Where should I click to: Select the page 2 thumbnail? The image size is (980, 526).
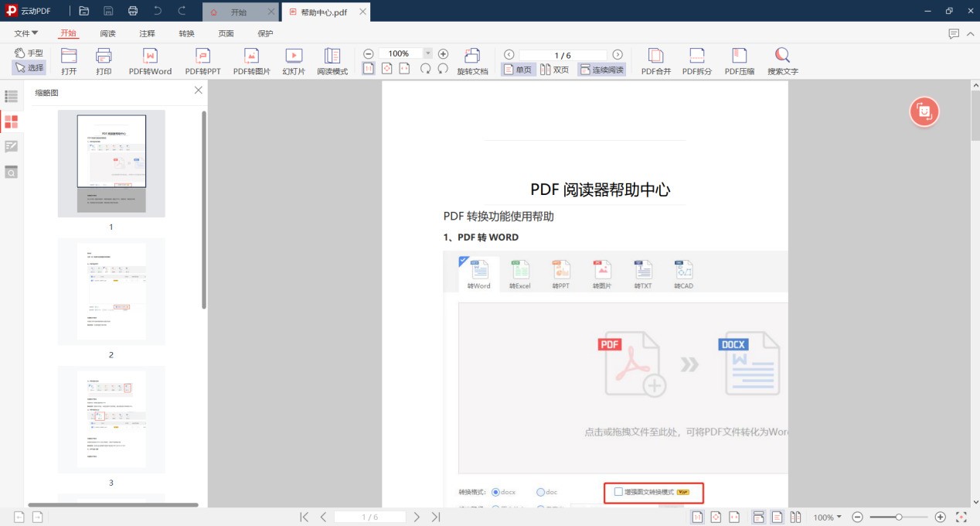tap(111, 292)
